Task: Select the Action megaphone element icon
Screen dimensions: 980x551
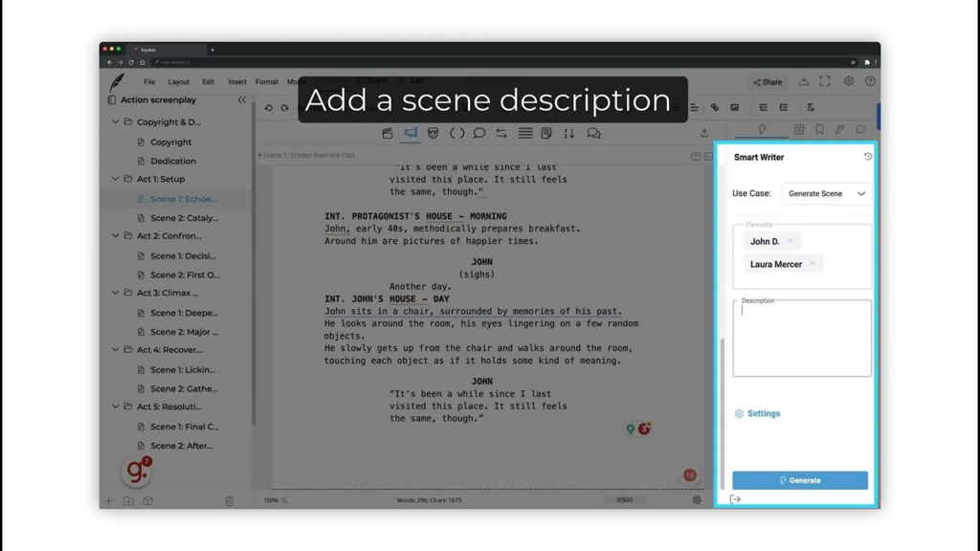Action: [x=411, y=132]
